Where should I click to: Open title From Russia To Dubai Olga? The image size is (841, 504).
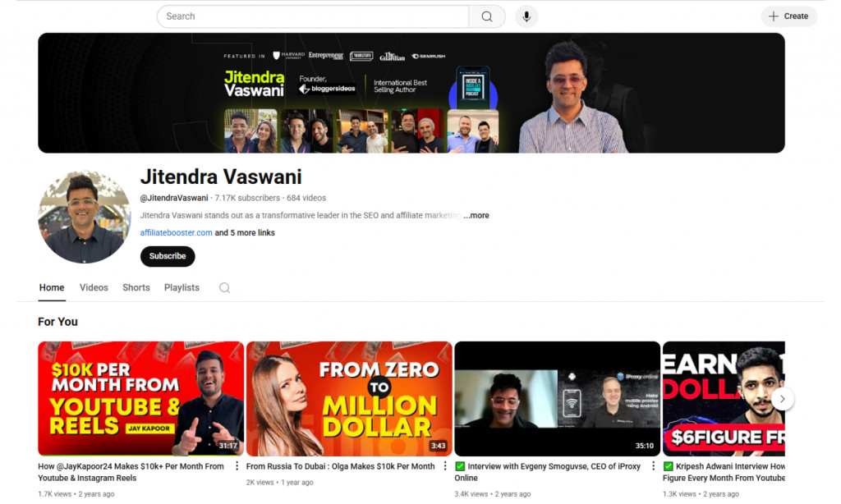[x=340, y=466]
